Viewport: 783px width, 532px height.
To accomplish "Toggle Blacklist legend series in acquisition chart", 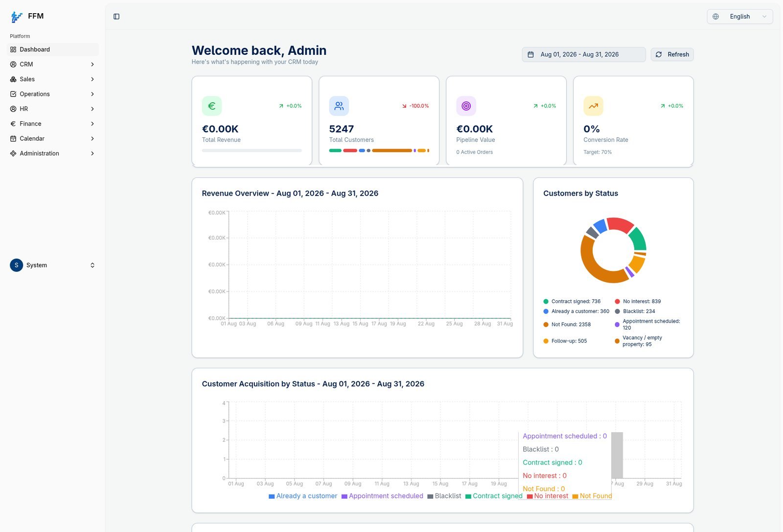I will tap(444, 496).
